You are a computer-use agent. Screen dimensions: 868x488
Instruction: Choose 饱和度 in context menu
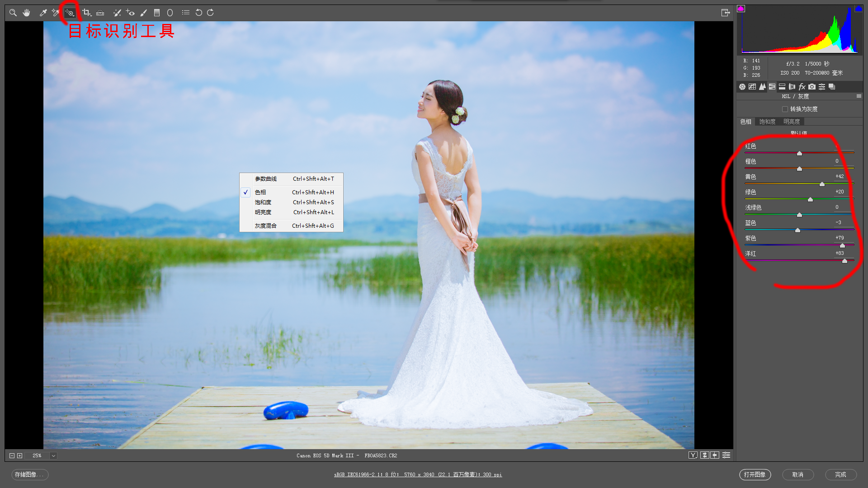point(291,202)
